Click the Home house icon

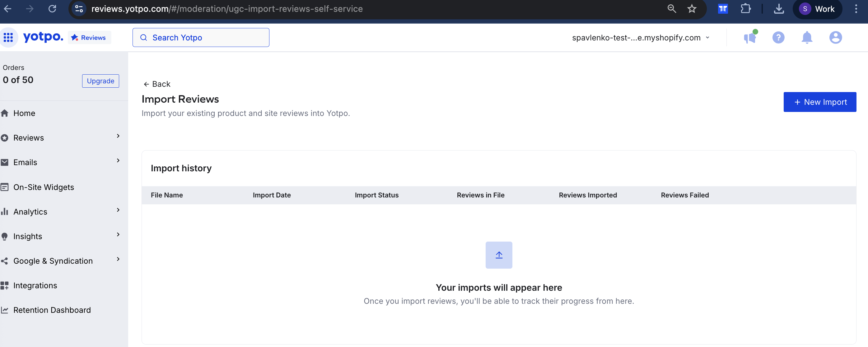coord(5,113)
